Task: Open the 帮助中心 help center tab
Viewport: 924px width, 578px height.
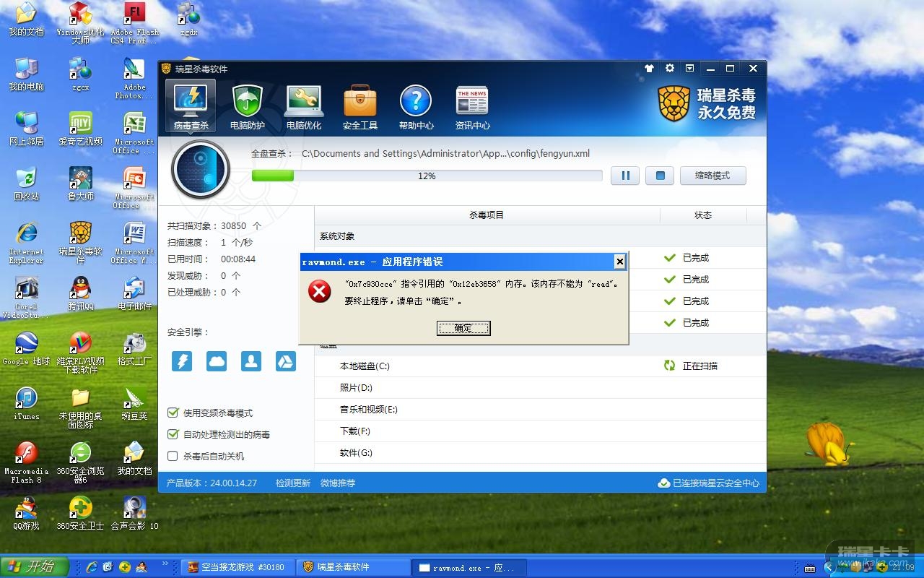Action: click(x=416, y=106)
